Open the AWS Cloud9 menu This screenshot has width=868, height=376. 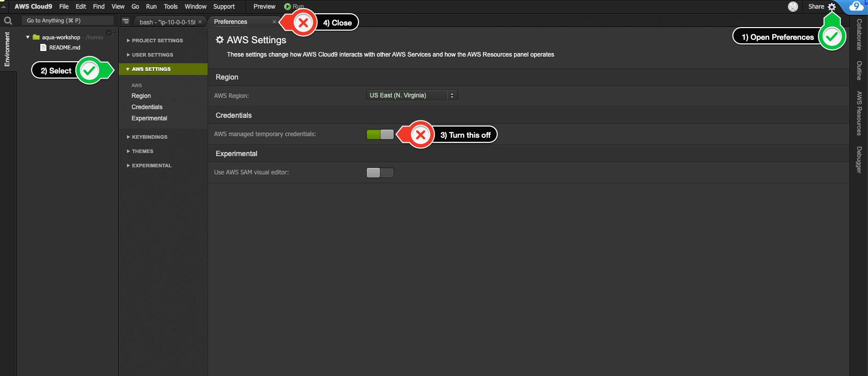point(33,7)
